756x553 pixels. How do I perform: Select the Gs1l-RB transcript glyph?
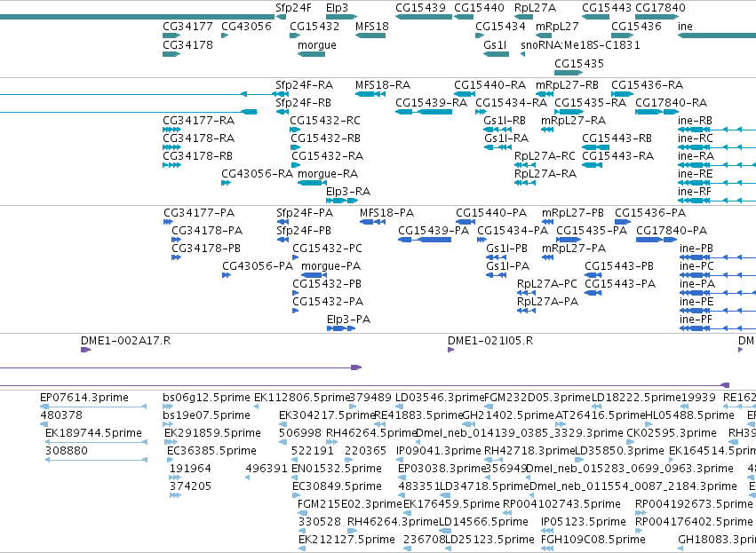click(497, 130)
